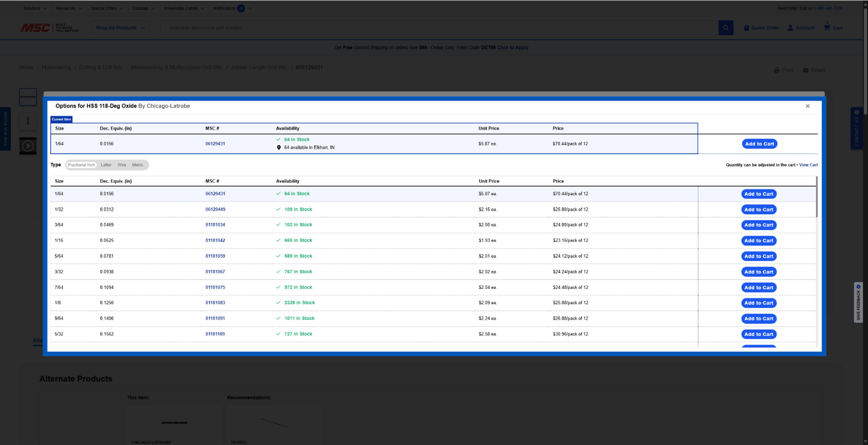The width and height of the screenshot is (868, 445).
Task: Select Fractional Inch type
Action: pos(81,165)
